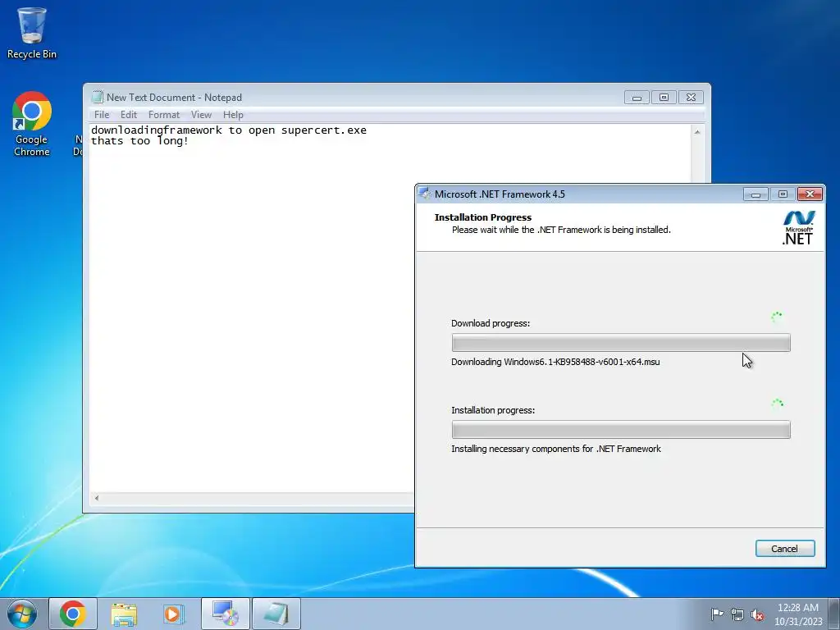
Task: Click the Windows Start orb
Action: [22, 614]
